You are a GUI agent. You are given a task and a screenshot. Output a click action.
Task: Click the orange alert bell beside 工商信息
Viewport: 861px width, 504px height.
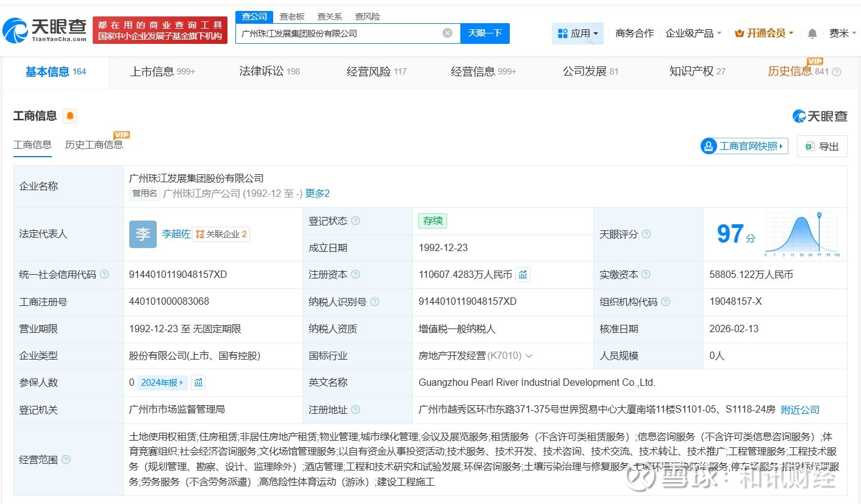[x=70, y=116]
